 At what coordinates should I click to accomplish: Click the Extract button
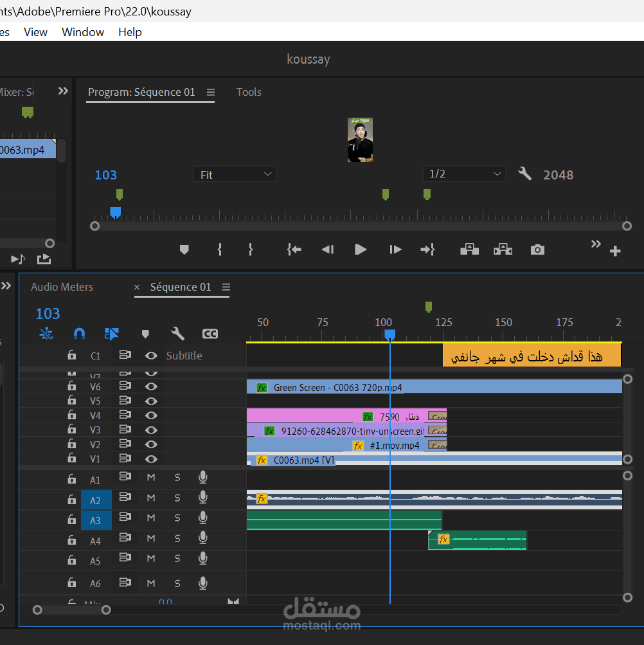point(503,250)
